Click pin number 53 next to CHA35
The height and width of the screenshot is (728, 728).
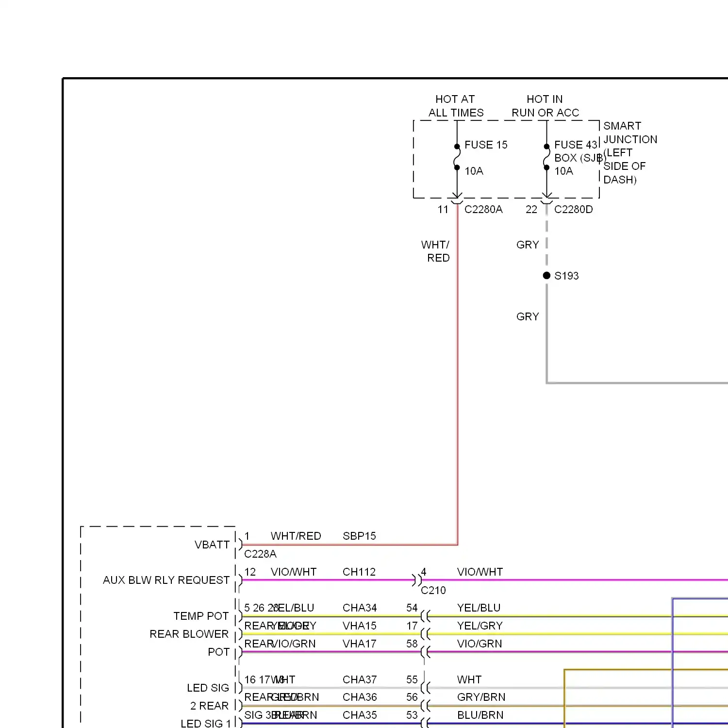412,715
